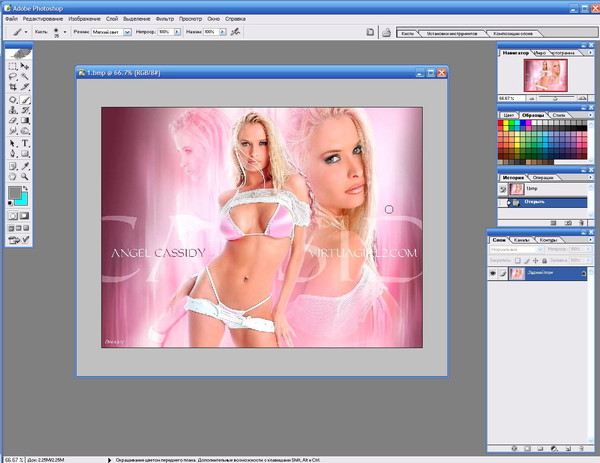Enable Quick Mask mode button
The width and height of the screenshot is (600, 463).
24,216
